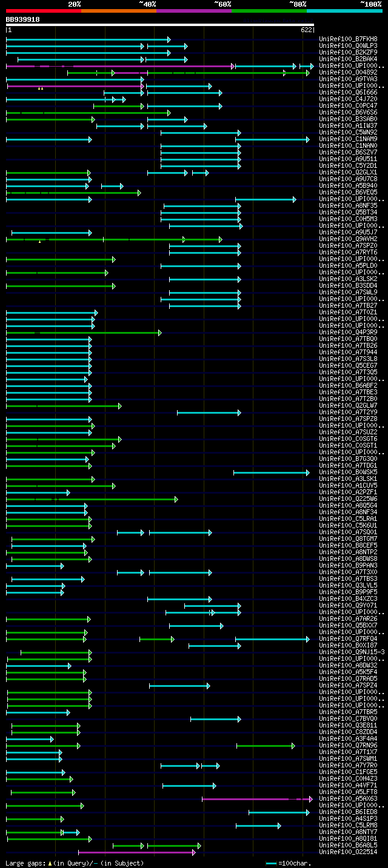This screenshot has width=388, height=868.
Task: Select the UniRef100_A5K5F4 label
Action: pos(348,672)
